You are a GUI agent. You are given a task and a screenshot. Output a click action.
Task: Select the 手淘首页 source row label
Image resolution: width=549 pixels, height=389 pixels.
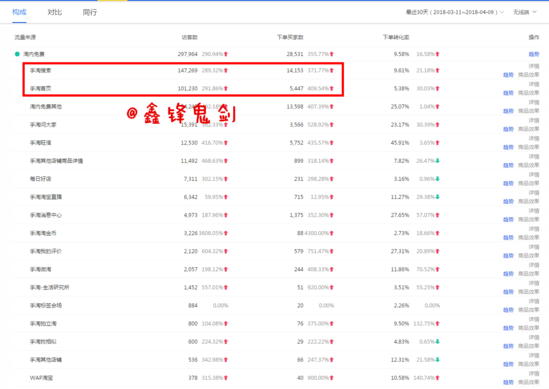coord(40,88)
